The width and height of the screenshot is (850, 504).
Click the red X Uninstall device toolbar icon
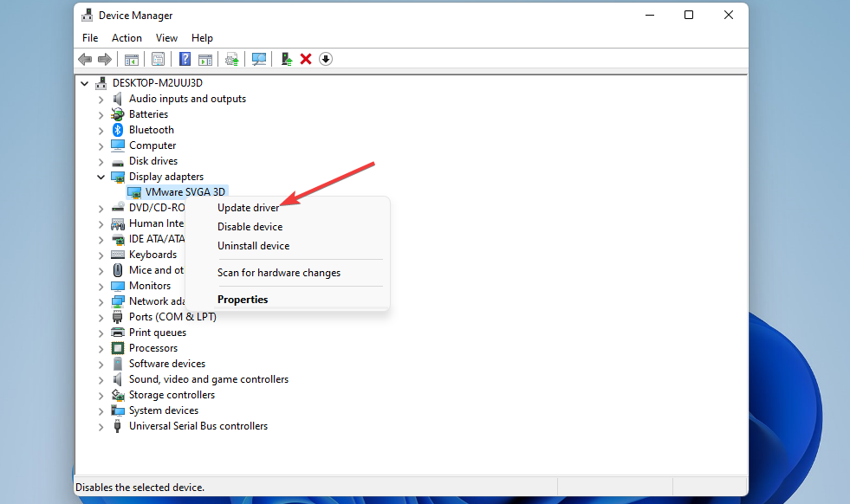[x=306, y=59]
